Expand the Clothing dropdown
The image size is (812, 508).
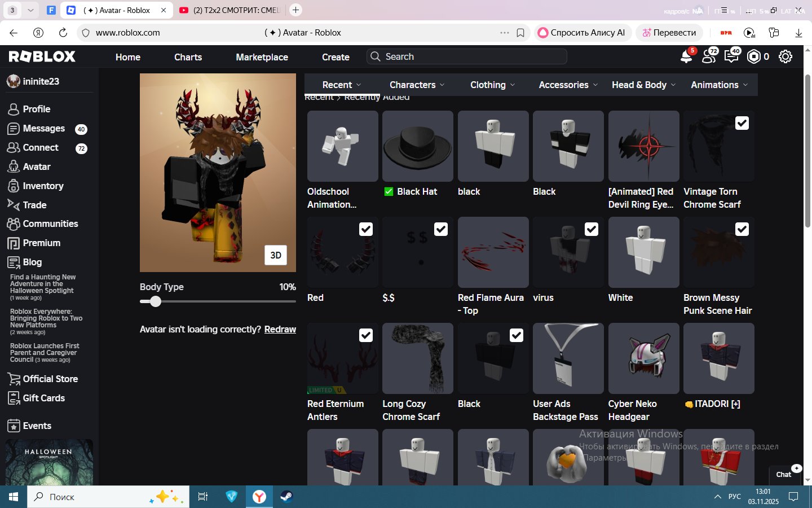coord(493,85)
